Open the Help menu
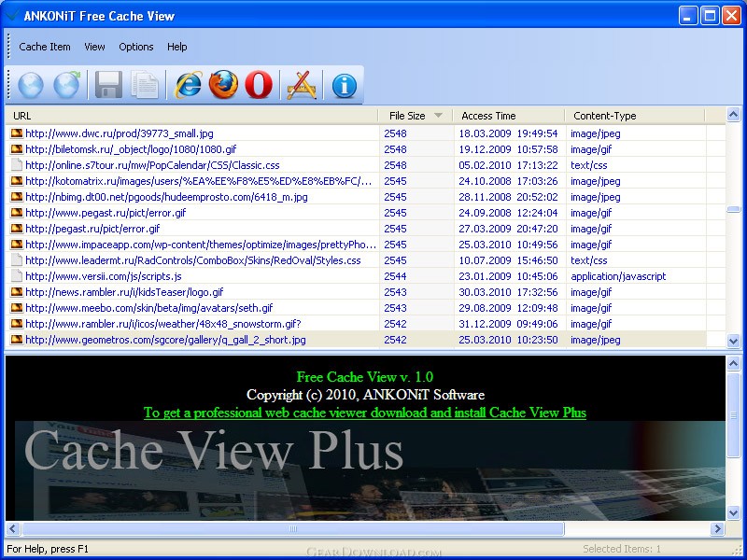The width and height of the screenshot is (747, 560). pos(176,47)
